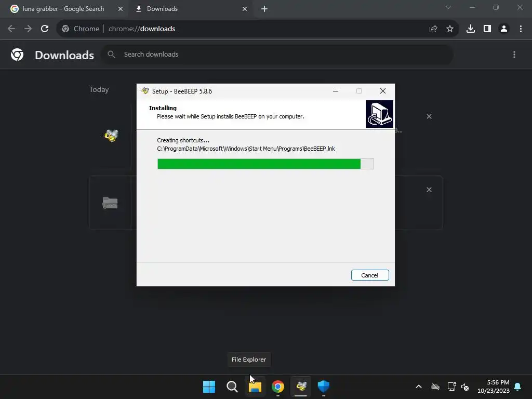The height and width of the screenshot is (399, 532).
Task: Reload the downloads page
Action: click(45, 29)
